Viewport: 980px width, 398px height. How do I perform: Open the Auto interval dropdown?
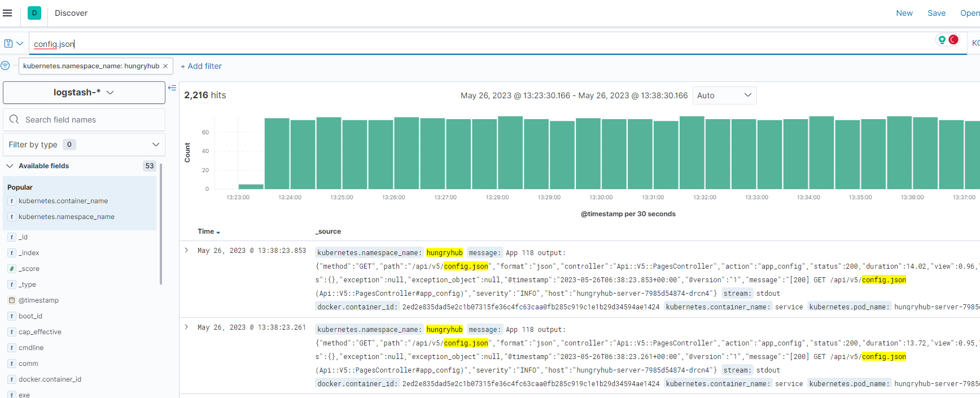[x=724, y=95]
